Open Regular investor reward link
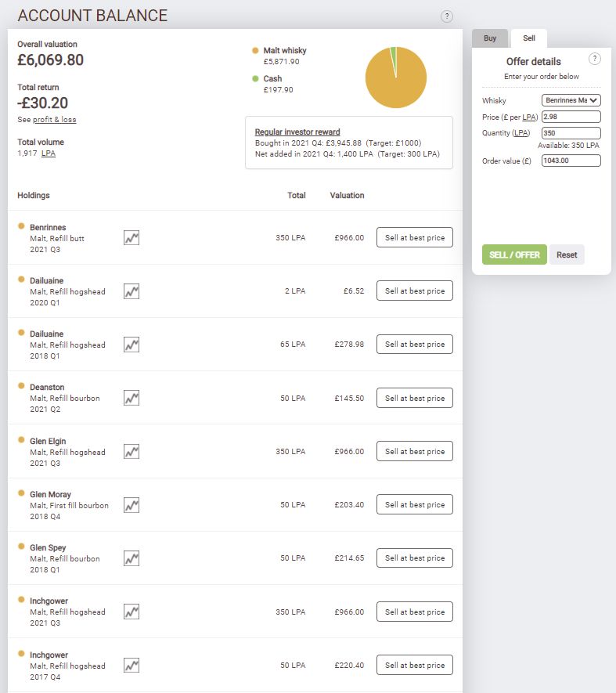 [297, 132]
